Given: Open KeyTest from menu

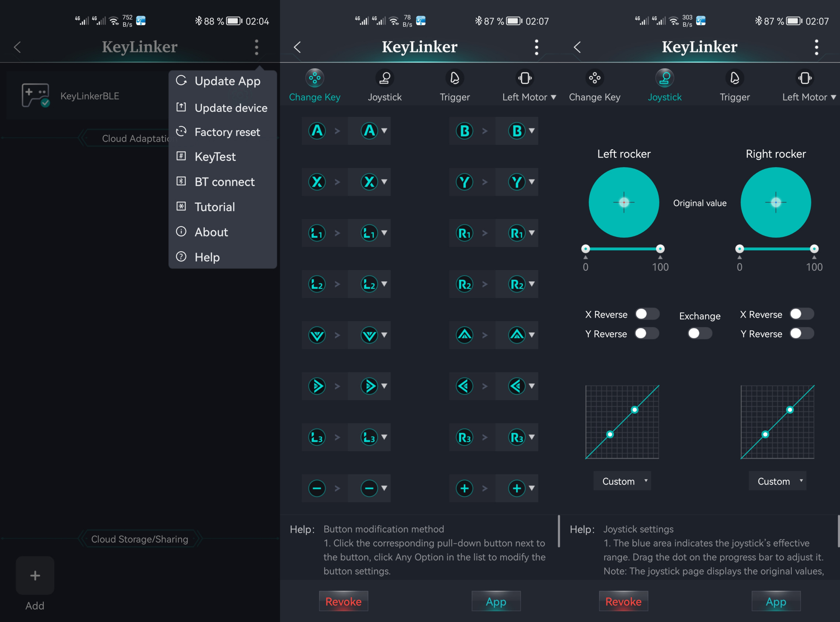Looking at the screenshot, I should (x=222, y=157).
